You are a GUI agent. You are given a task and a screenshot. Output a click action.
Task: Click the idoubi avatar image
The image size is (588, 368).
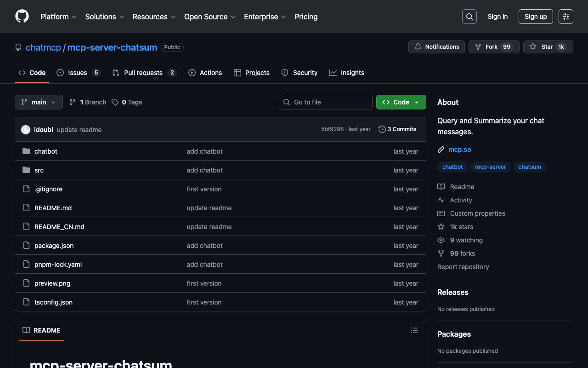pos(26,130)
